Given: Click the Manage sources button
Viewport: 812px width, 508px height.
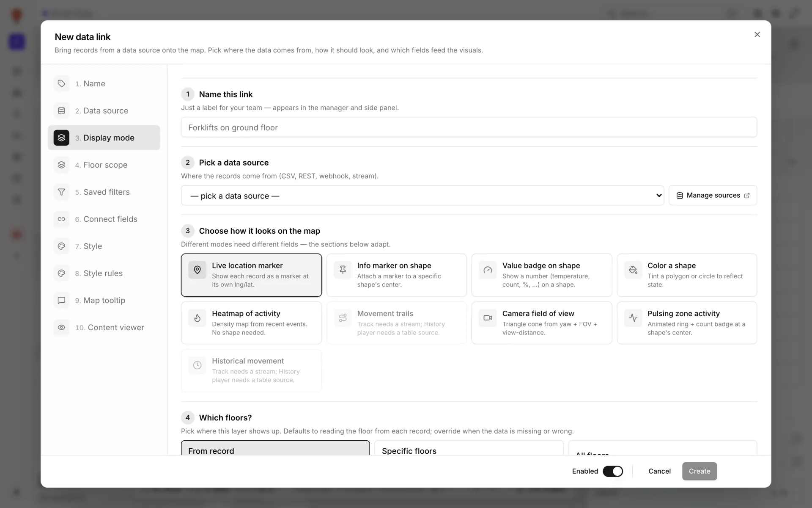Looking at the screenshot, I should point(713,196).
